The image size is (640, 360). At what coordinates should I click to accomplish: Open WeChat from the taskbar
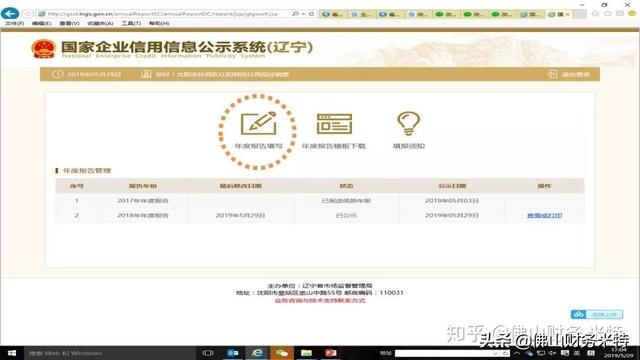click(x=282, y=353)
